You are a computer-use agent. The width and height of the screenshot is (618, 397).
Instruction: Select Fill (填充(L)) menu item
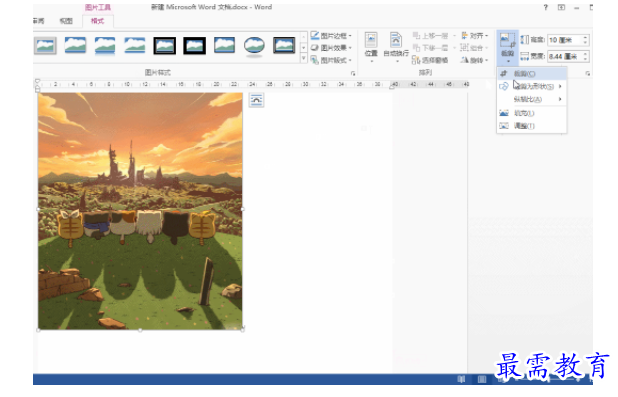532,113
